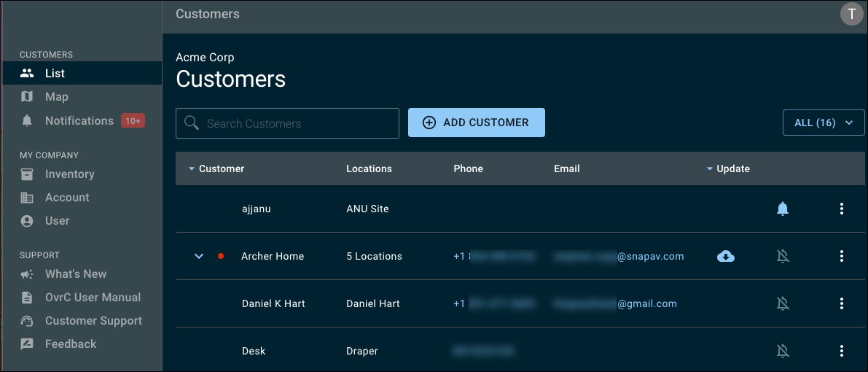
Task: Open the three-dot menu for Desk
Action: tap(841, 351)
